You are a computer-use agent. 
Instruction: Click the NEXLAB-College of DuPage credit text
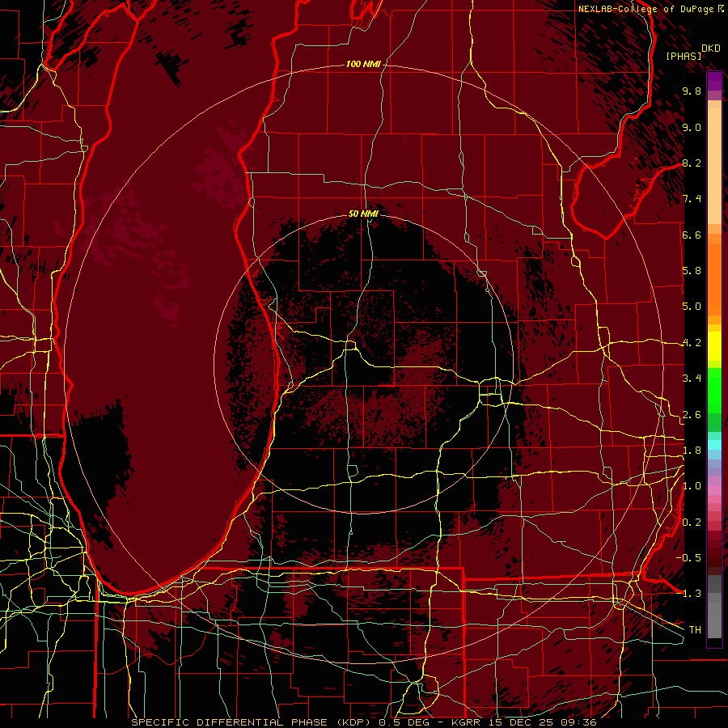pos(646,9)
